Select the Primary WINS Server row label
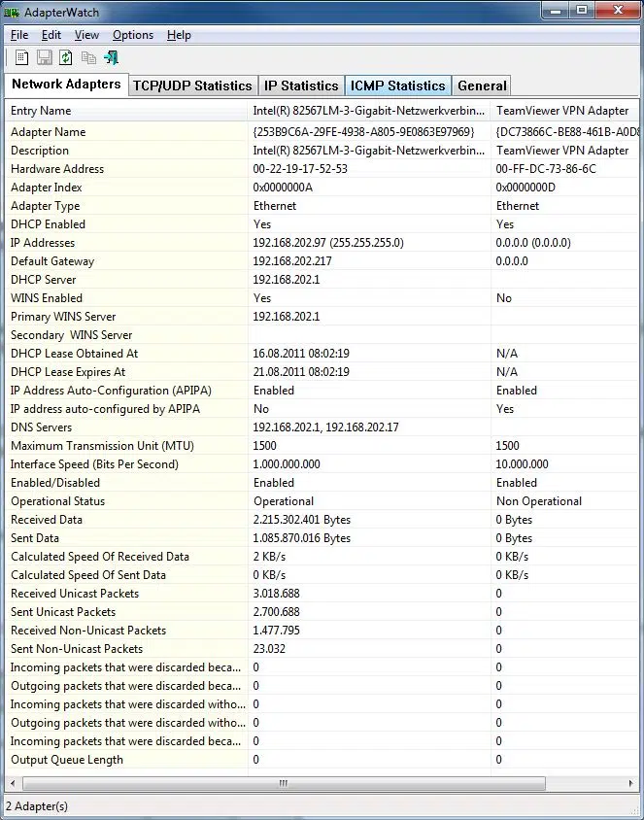 (x=63, y=317)
